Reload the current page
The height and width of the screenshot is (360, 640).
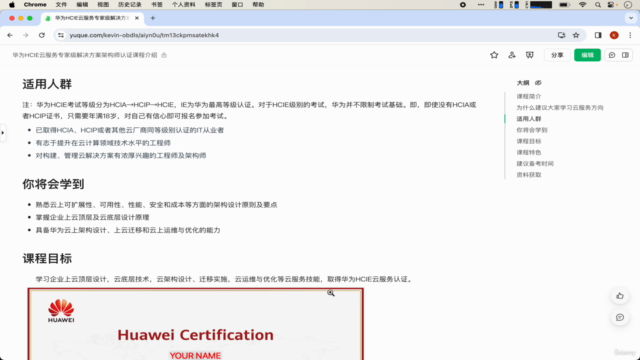42,35
